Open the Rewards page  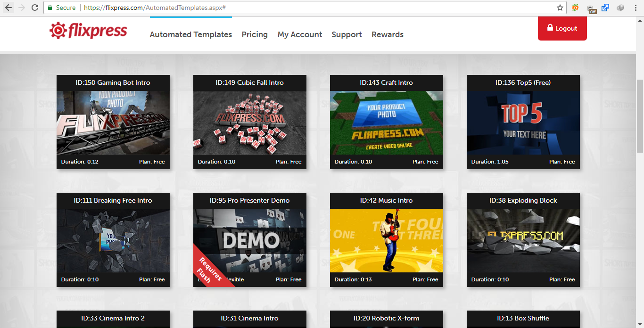click(387, 34)
